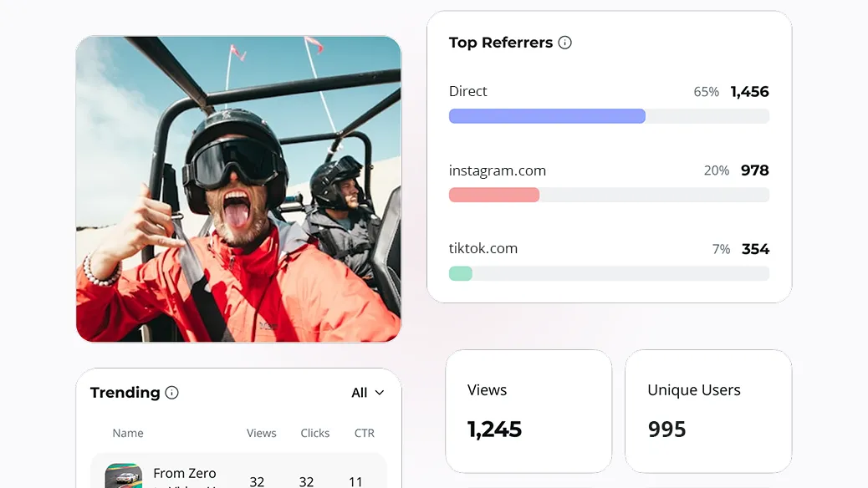This screenshot has width=868, height=488.
Task: Select the Direct referrer entry
Action: click(x=467, y=91)
